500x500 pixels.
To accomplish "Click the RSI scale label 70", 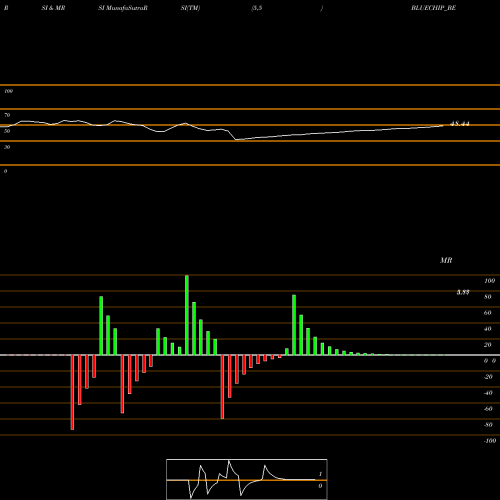I will [7, 115].
